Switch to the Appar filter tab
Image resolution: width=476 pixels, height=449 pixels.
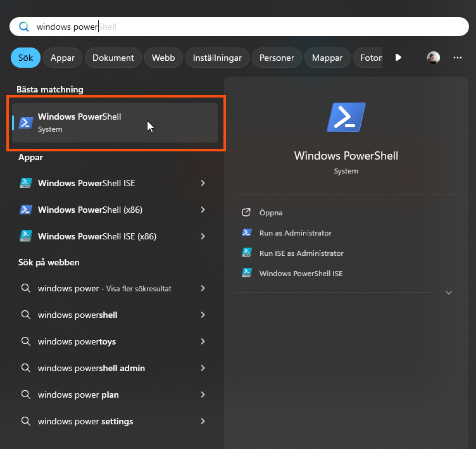pyautogui.click(x=63, y=58)
